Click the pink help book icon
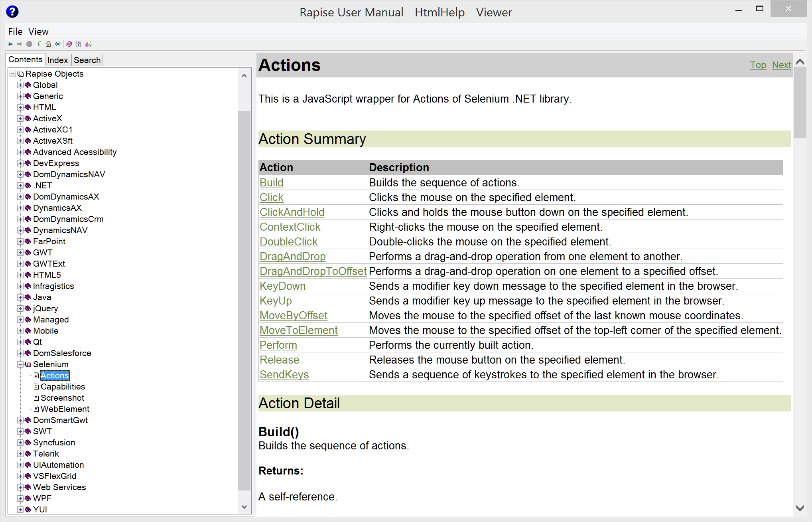 69,44
